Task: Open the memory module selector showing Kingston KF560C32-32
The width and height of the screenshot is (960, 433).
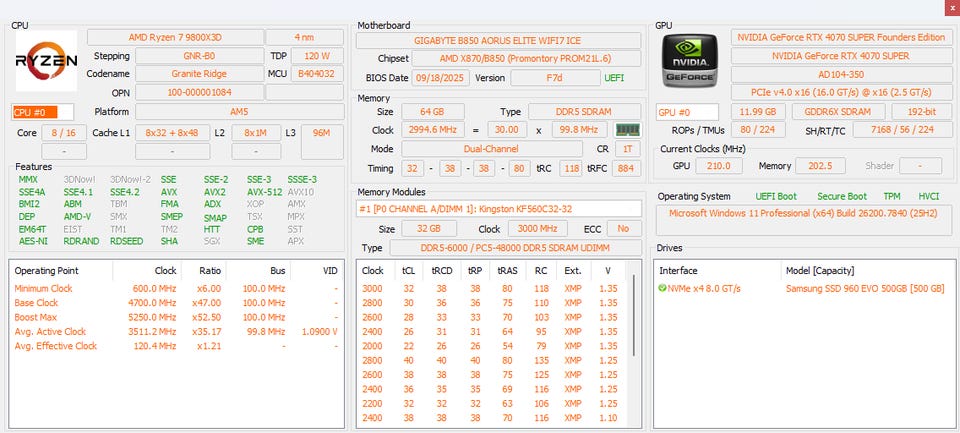Action: 499,208
